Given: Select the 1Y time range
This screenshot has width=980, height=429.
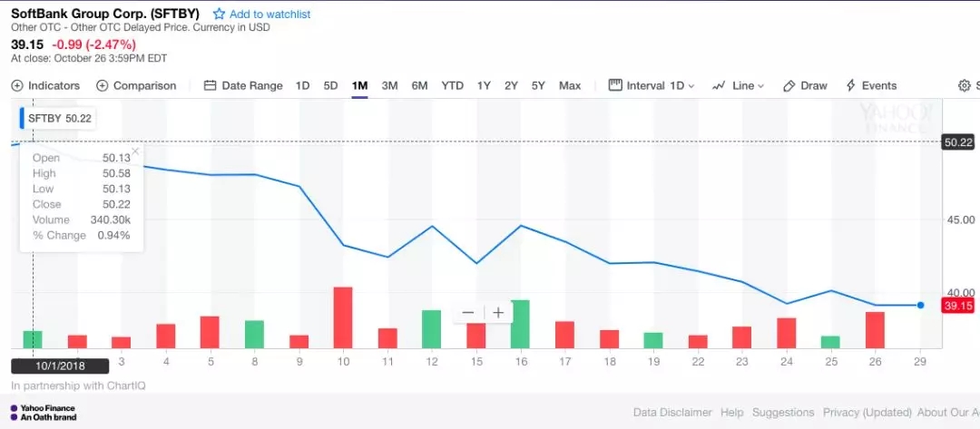Looking at the screenshot, I should 484,85.
